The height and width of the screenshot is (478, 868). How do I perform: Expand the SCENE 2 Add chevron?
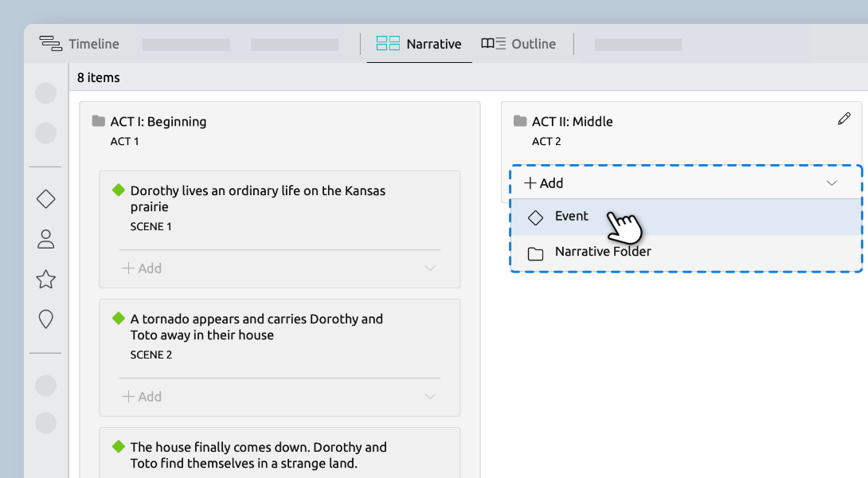(430, 397)
